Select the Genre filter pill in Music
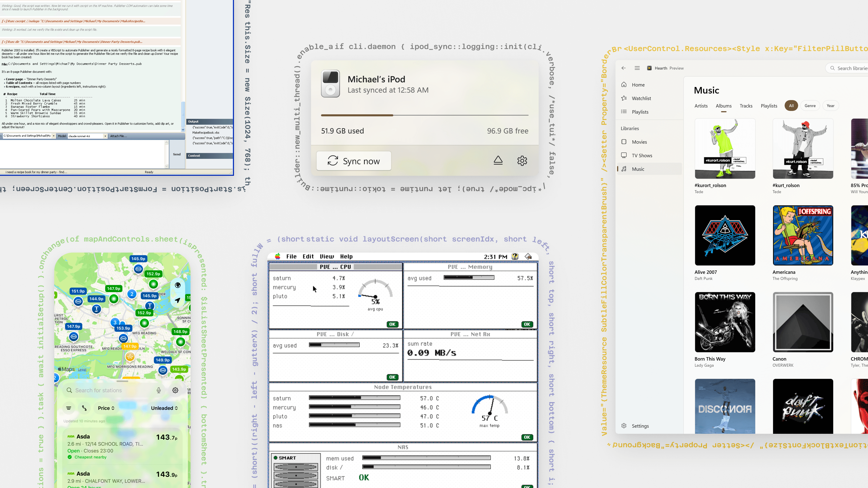Viewport: 868px width, 488px height. coord(810,106)
